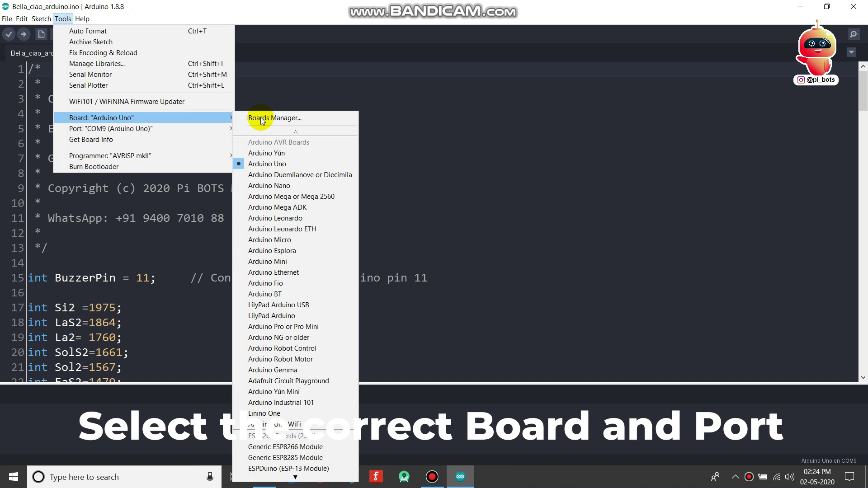Click the board list scroll-up arrow
The image size is (868, 488).
(295, 132)
